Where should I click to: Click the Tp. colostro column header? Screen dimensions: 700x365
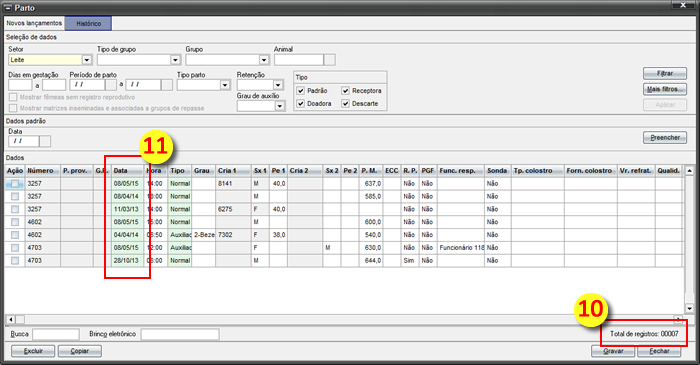pos(538,170)
